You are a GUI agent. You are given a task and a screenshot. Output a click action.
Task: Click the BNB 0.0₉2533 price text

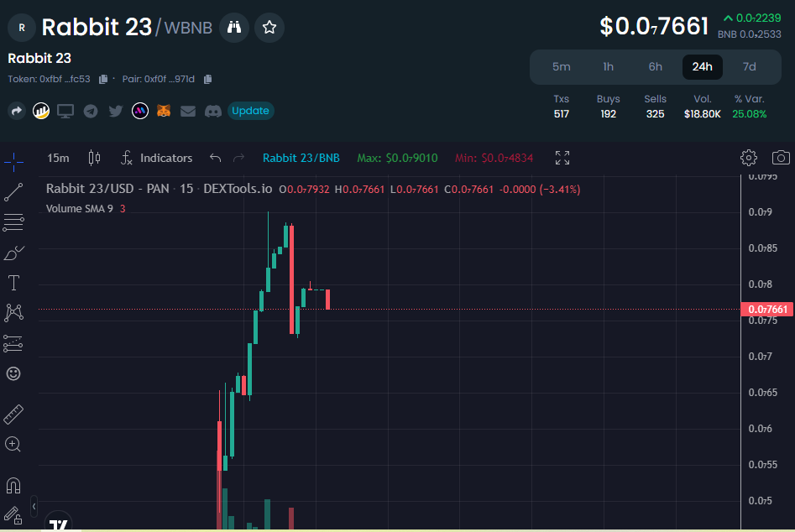pos(750,34)
